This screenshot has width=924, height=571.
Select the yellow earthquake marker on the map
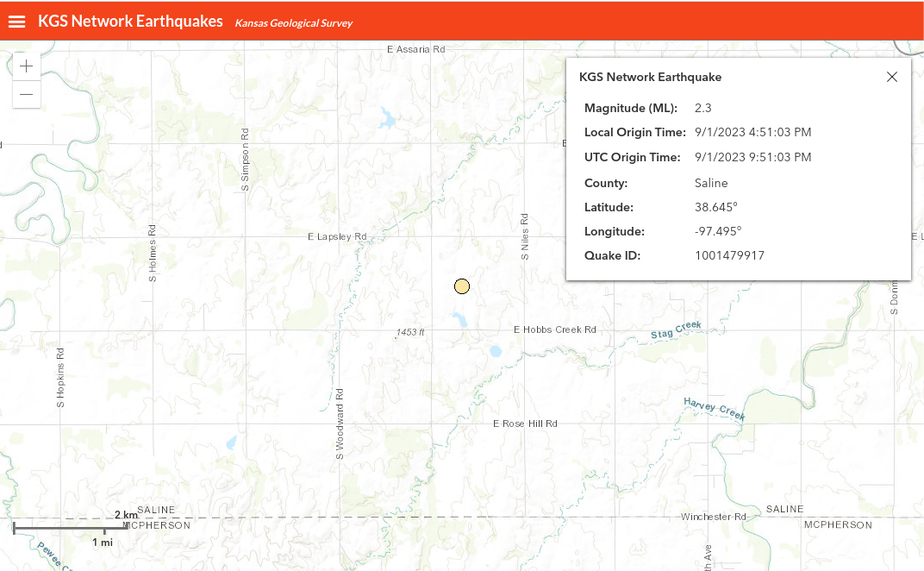462,286
